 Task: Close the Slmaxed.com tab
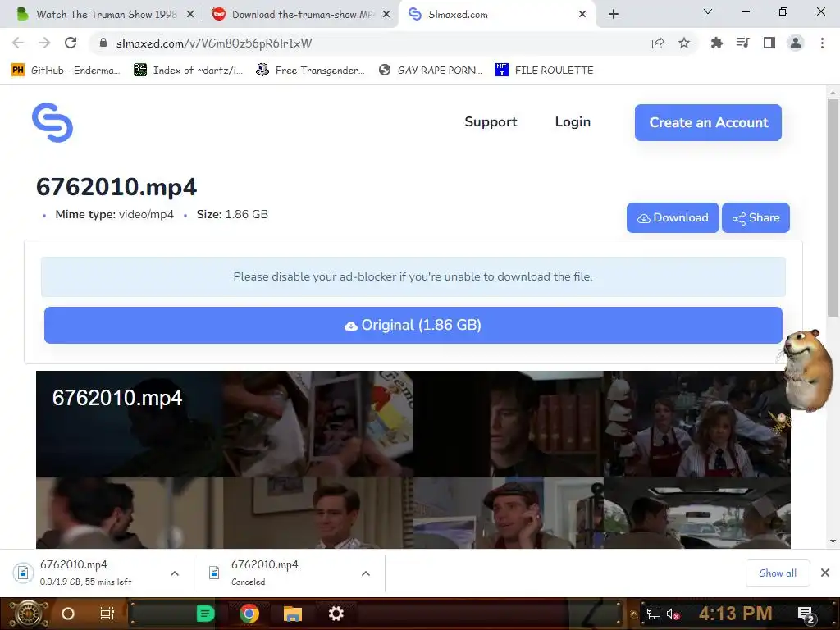click(x=582, y=15)
